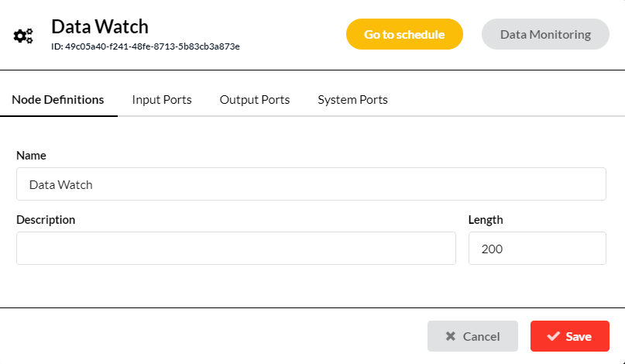Click the Length field showing 200
This screenshot has height=364, width=625.
(x=537, y=249)
